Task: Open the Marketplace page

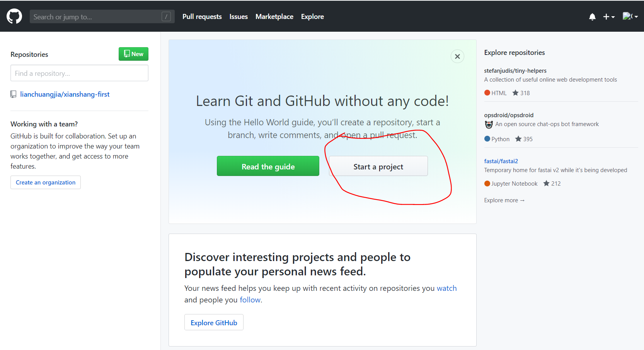Action: [274, 17]
